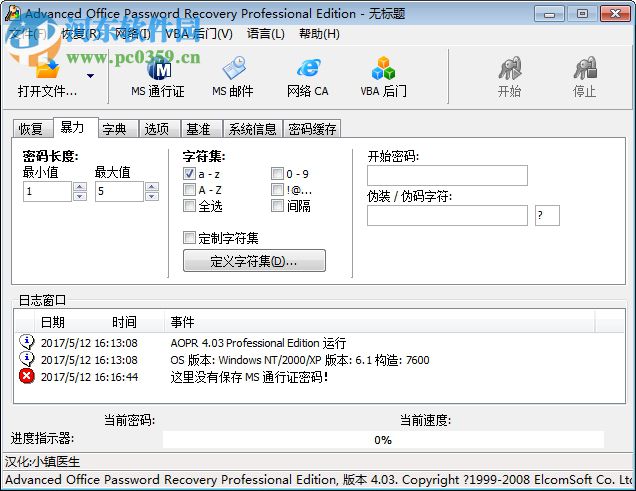Launch the VBA 后门 tool
This screenshot has width=636, height=491.
[x=383, y=77]
